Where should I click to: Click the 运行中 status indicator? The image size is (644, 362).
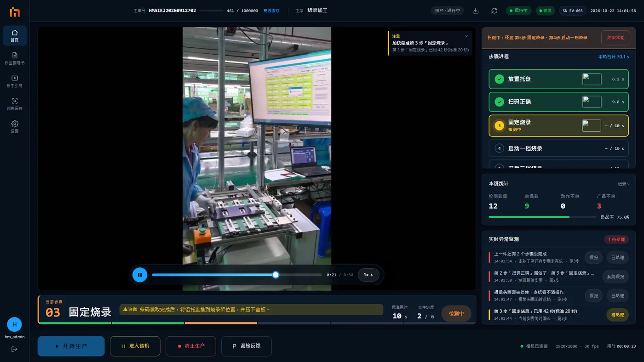pyautogui.click(x=519, y=11)
